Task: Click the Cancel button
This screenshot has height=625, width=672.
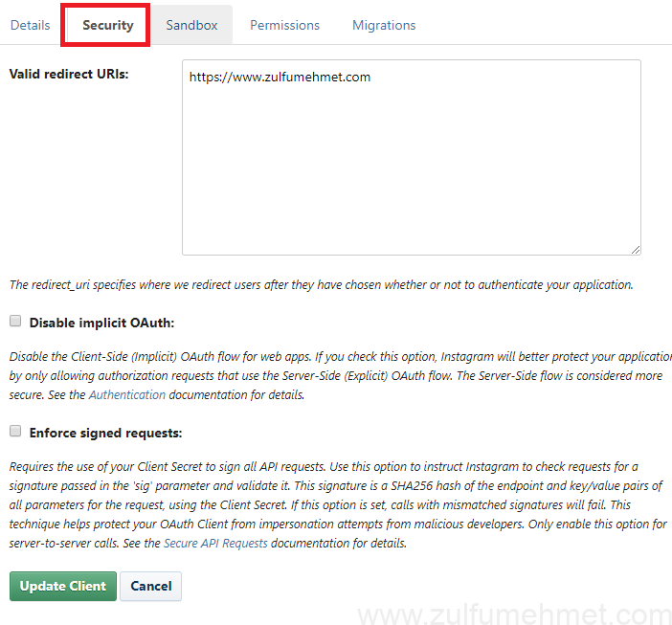Action: pyautogui.click(x=150, y=586)
